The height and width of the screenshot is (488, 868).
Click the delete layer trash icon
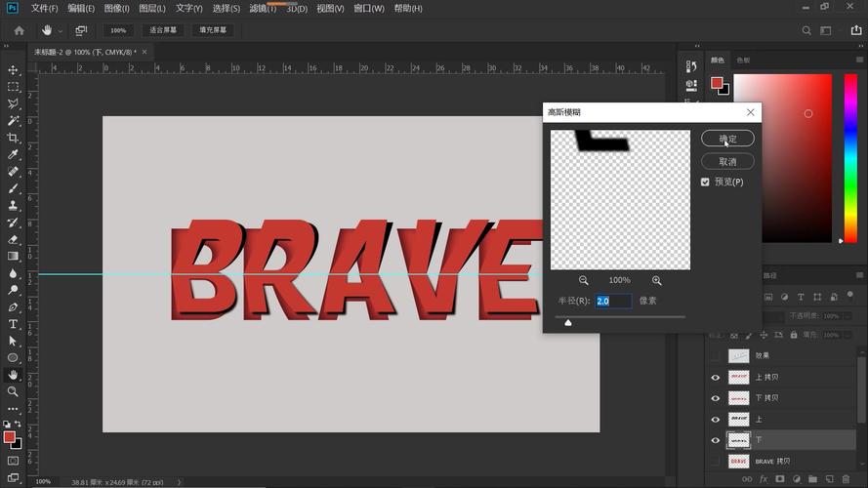click(847, 479)
